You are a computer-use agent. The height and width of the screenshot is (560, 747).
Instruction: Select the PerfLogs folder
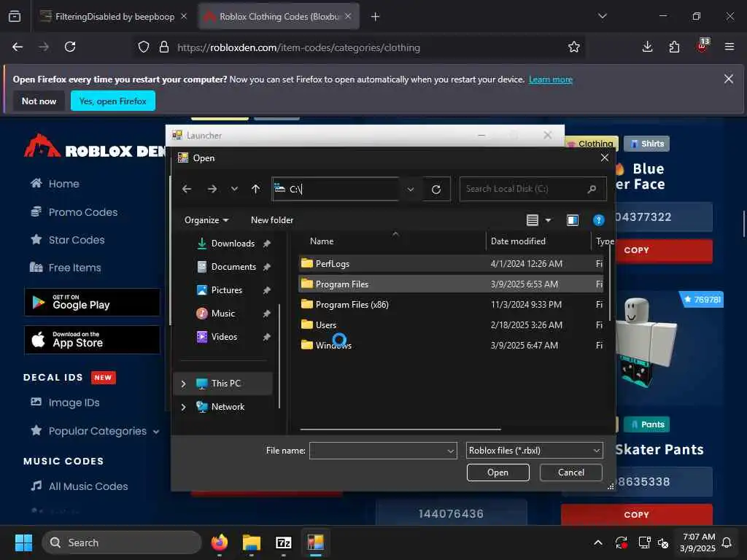[x=332, y=264]
